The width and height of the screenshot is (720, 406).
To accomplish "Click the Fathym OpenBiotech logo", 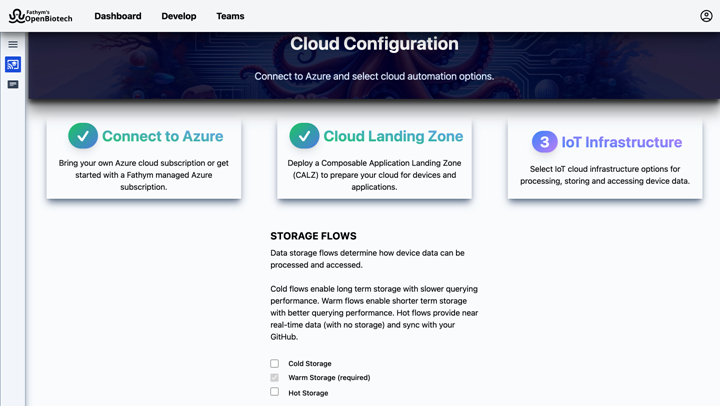I will [x=40, y=16].
